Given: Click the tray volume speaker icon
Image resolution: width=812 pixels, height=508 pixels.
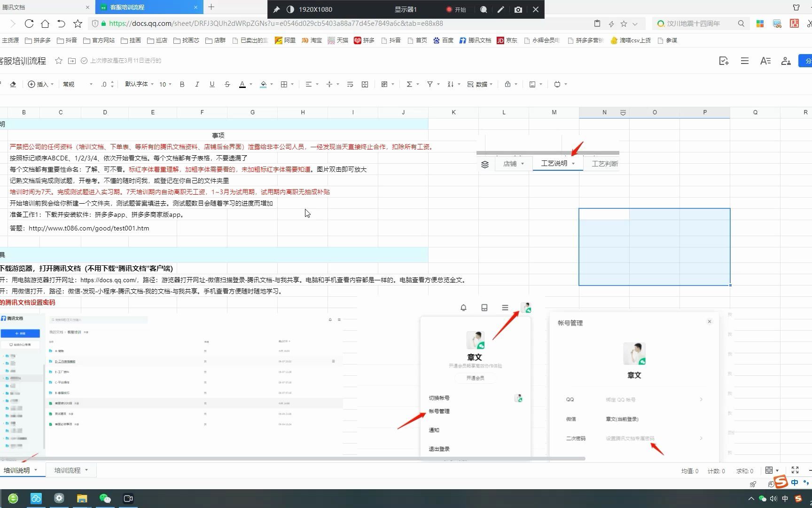Looking at the screenshot, I should [773, 499].
